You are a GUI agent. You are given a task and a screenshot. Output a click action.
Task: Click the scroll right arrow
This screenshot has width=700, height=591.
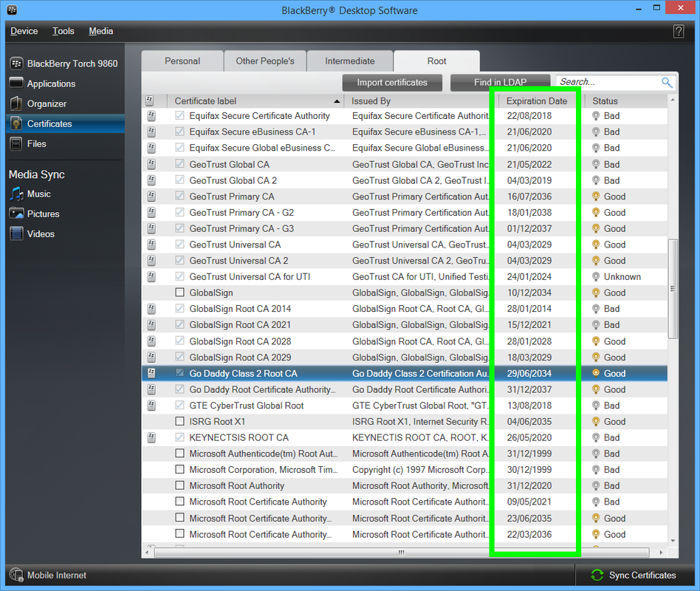661,553
